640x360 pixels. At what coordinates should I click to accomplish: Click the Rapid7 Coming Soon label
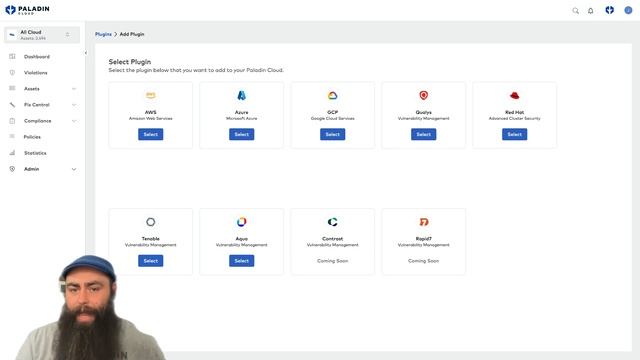tap(424, 261)
